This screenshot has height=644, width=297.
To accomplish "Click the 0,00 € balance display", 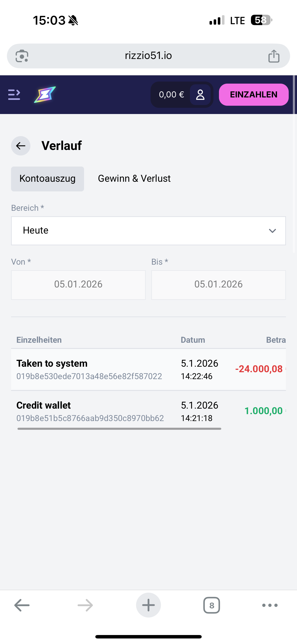I will (172, 95).
